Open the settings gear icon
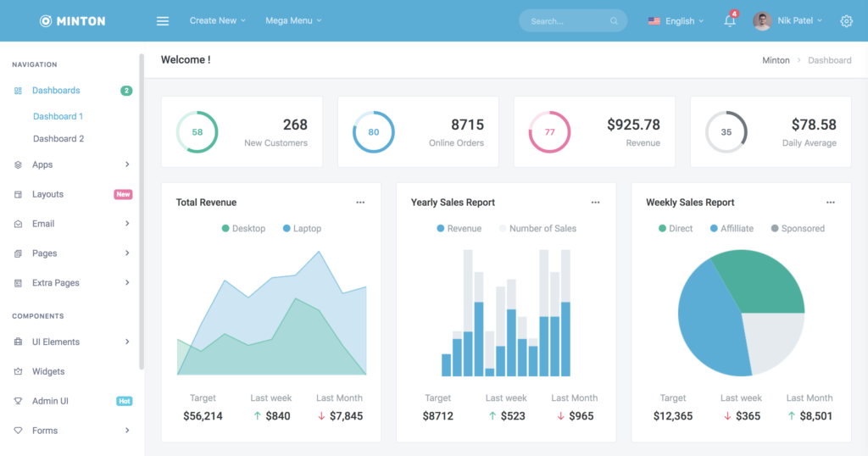This screenshot has height=456, width=868. [x=846, y=21]
